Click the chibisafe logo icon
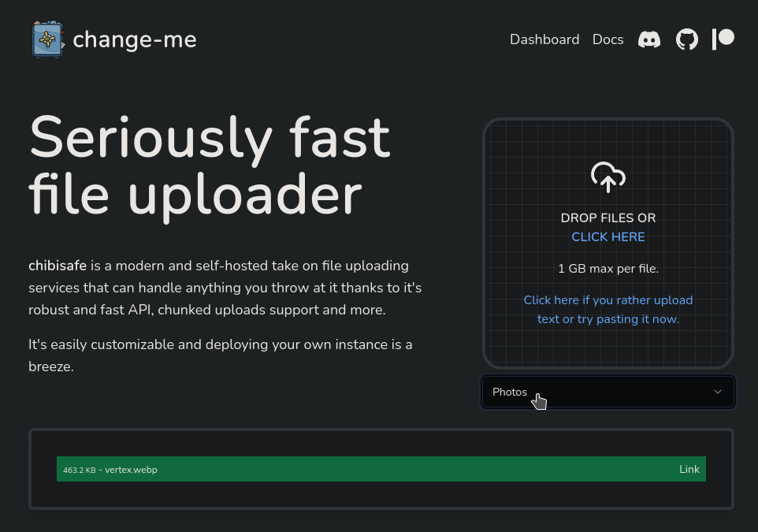758x532 pixels. pyautogui.click(x=48, y=39)
